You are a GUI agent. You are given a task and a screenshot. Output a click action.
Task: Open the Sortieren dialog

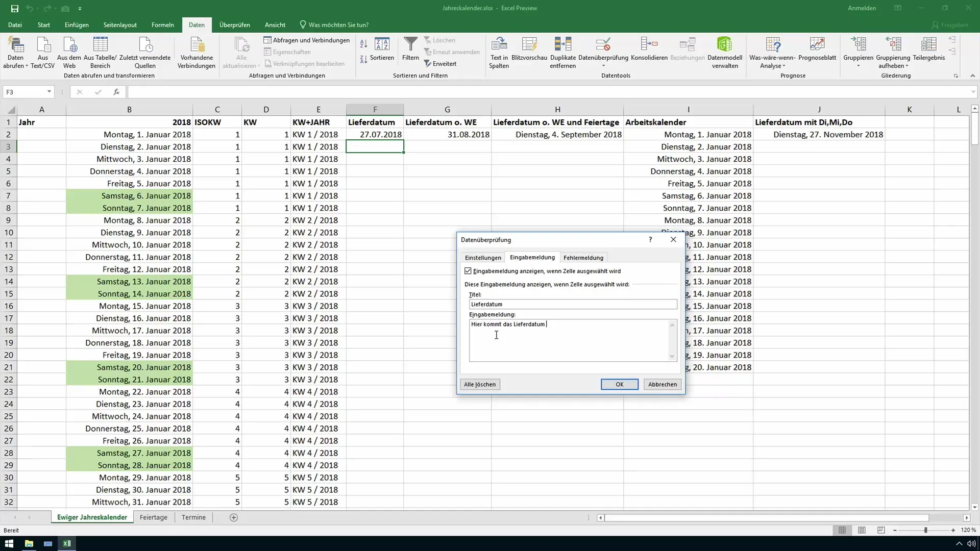pyautogui.click(x=382, y=49)
